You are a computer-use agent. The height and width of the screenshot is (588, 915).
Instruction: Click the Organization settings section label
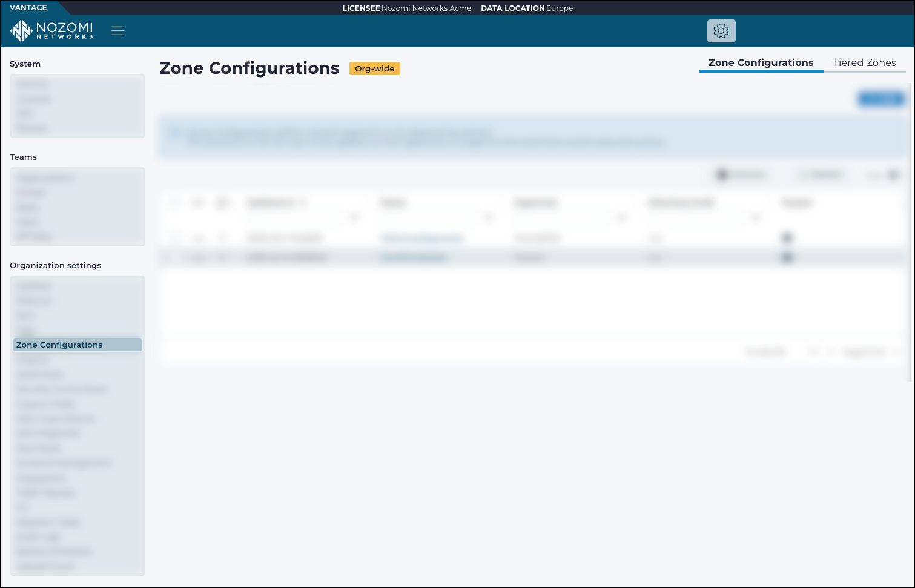point(56,265)
